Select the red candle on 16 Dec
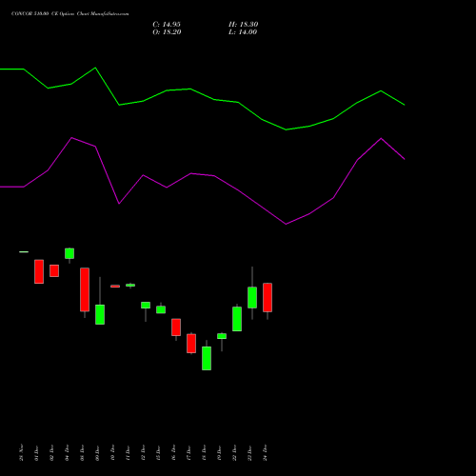 [x=176, y=327]
